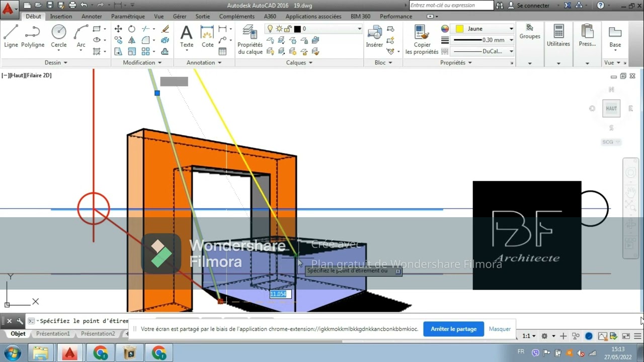This screenshot has width=644, height=362.
Task: Open Propriétés du calque panel
Action: coord(250,39)
